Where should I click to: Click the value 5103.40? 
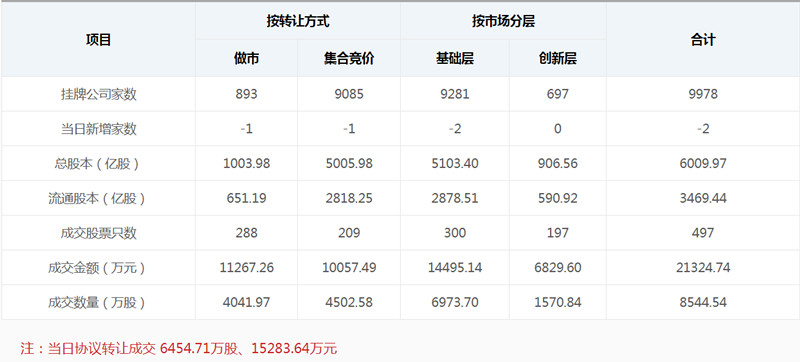[x=455, y=164]
